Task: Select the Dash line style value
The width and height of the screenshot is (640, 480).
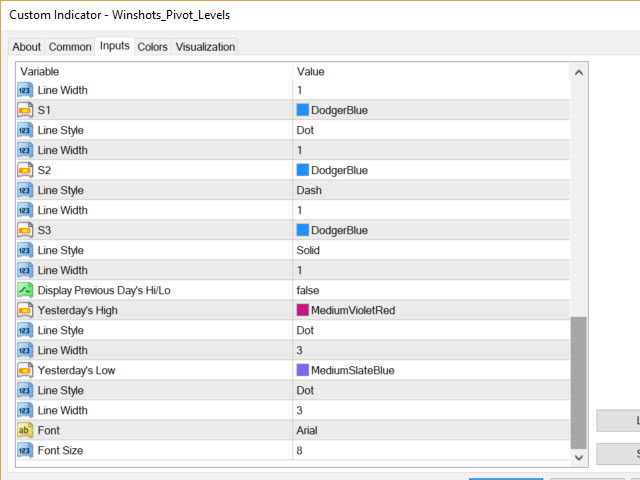Action: pyautogui.click(x=309, y=190)
